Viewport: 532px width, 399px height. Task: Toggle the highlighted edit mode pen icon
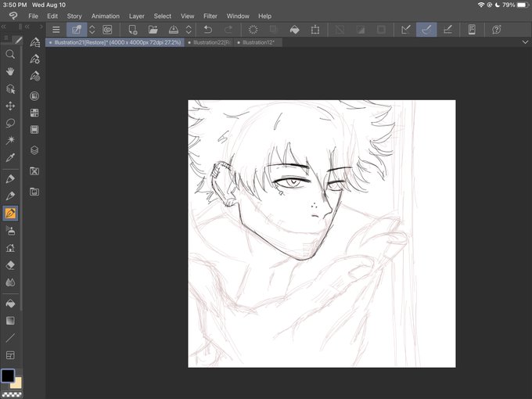pos(77,30)
